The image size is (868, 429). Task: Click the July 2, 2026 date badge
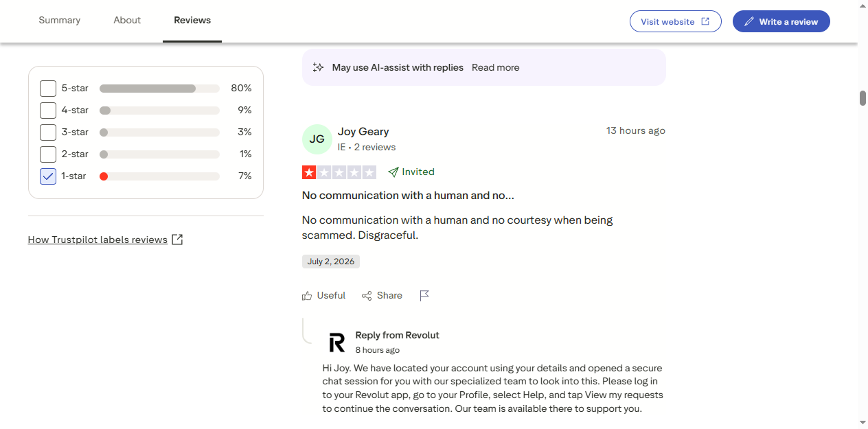click(x=331, y=262)
